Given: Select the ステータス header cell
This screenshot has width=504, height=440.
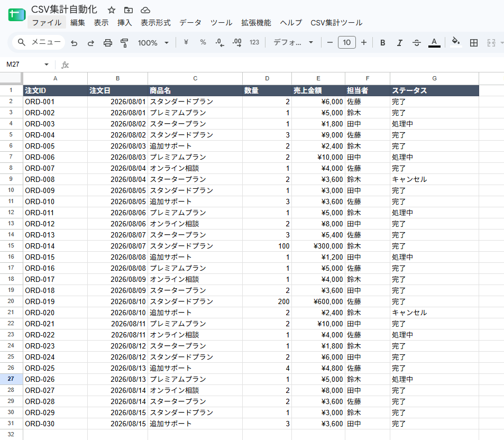Looking at the screenshot, I should [x=434, y=90].
